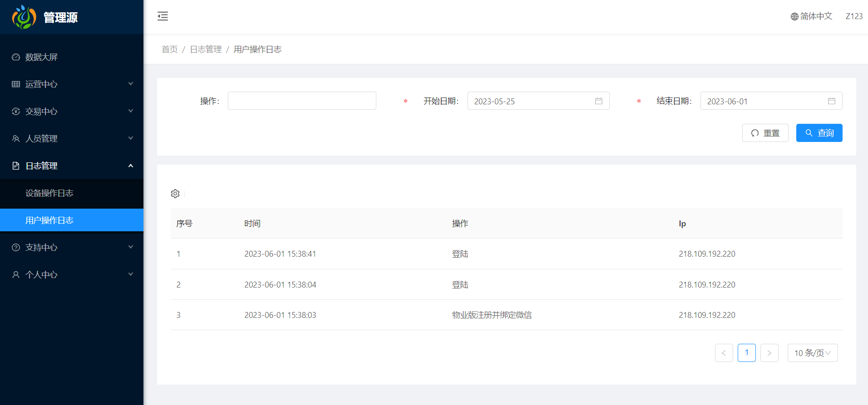Click 登陆 cell in row 1
Viewport: 868px width, 405px height.
460,254
